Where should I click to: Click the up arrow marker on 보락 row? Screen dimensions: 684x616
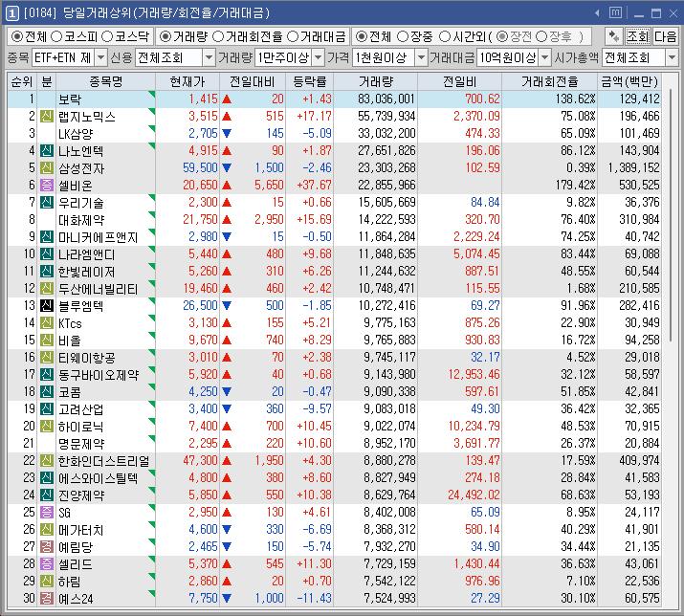[227, 99]
